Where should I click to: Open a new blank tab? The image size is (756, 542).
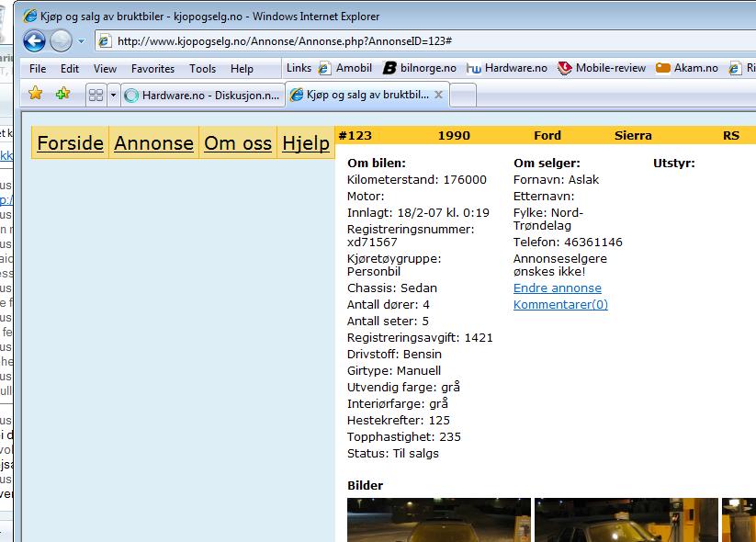[x=463, y=95]
